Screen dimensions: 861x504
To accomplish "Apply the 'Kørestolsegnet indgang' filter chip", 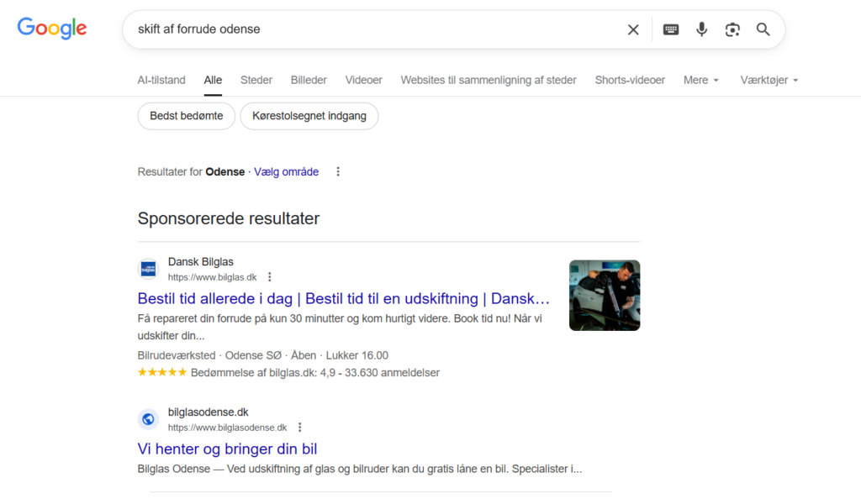I will 309,116.
